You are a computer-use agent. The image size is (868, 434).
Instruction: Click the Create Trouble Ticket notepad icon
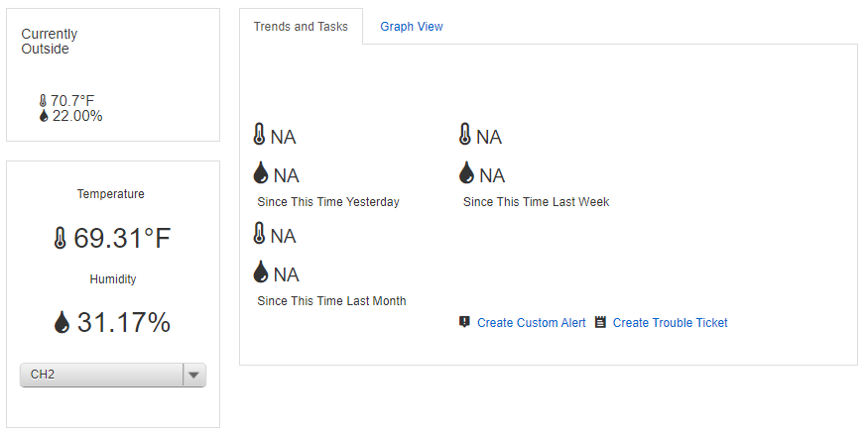point(600,322)
